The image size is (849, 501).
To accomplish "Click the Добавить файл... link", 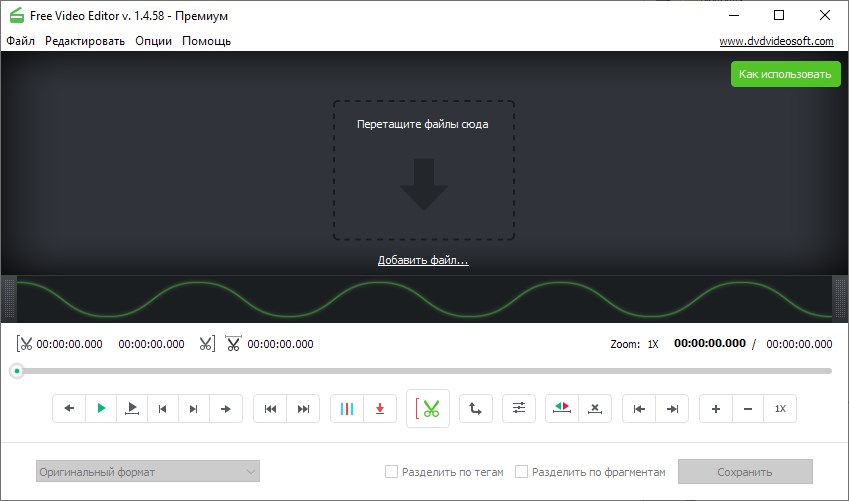I will click(x=423, y=261).
